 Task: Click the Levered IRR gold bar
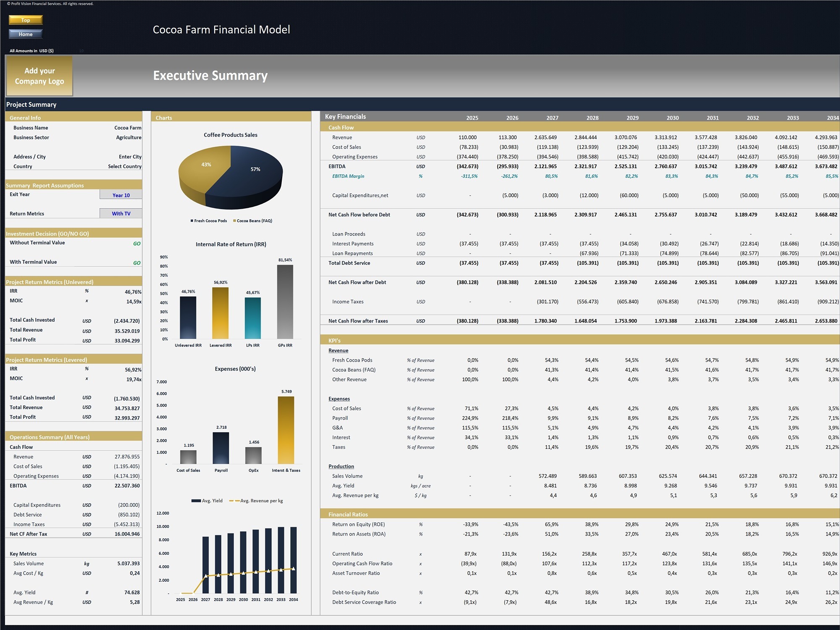pos(220,313)
